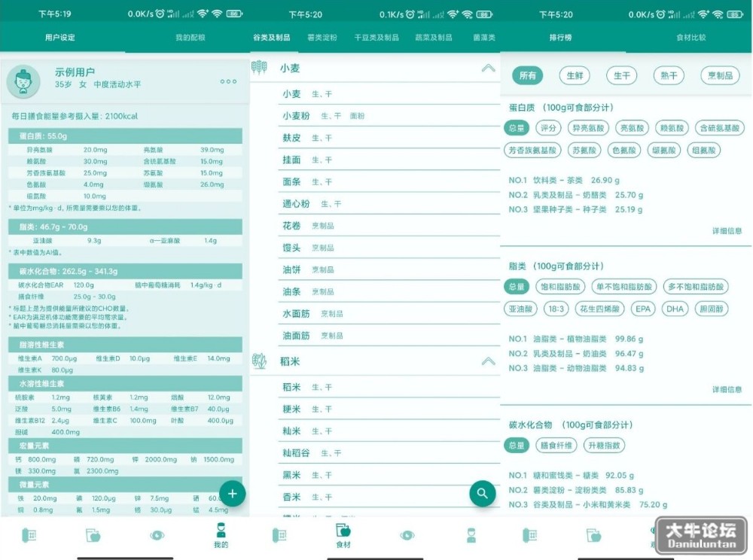This screenshot has height=560, width=753.
Task: Tap the apple food icon in ranking screen navigation
Action: coord(593,535)
